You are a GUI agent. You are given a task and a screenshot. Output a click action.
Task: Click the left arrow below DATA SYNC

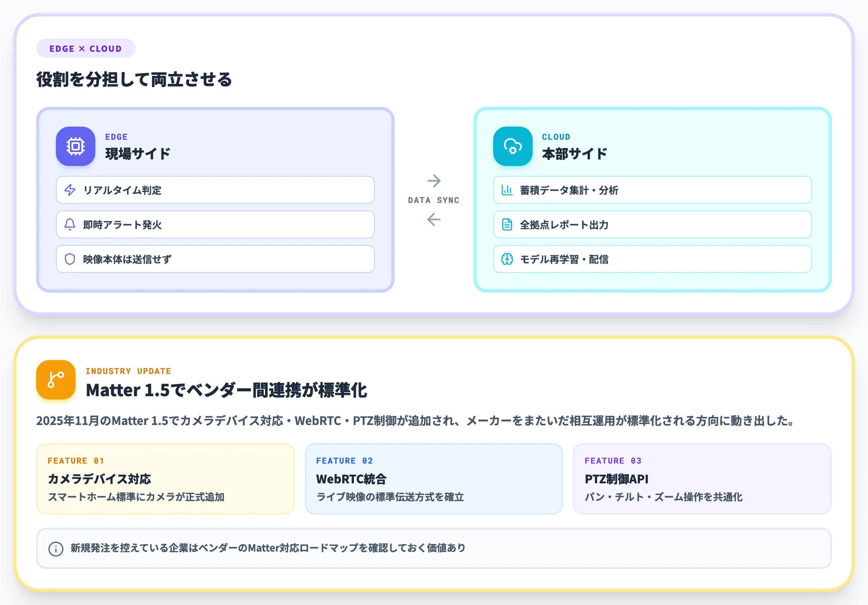(434, 219)
